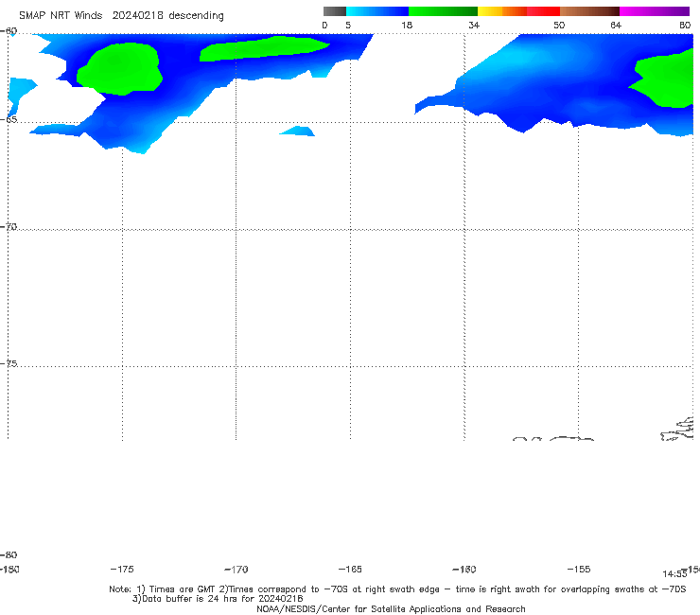
Task: Click the rounded green wind blob near -175 longitude
Action: coord(119,69)
